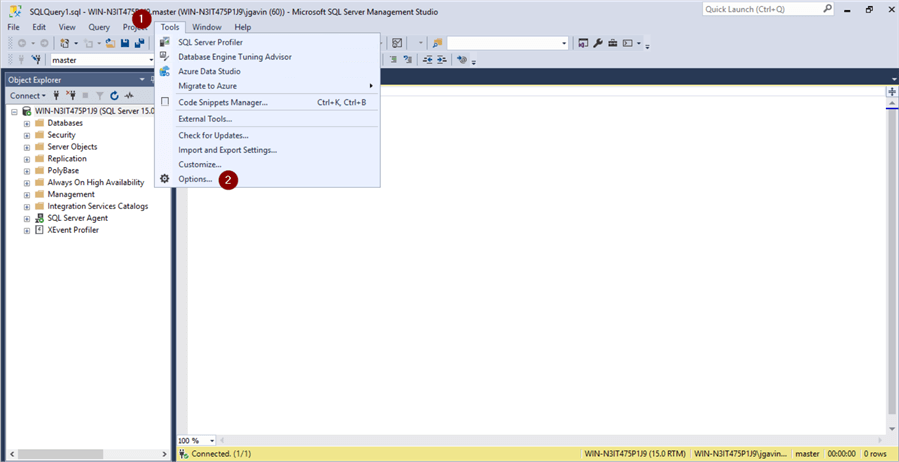Select the SQL Server Agent tree item
The width and height of the screenshot is (899, 462).
[x=77, y=218]
